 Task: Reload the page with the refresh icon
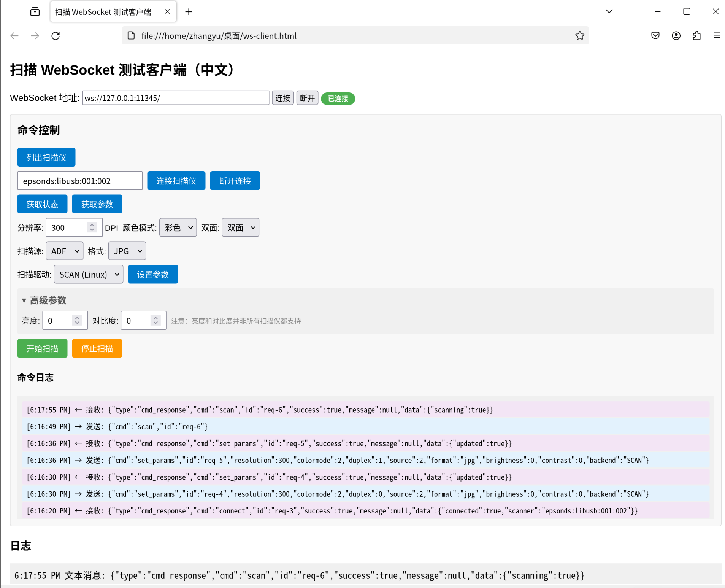56,36
